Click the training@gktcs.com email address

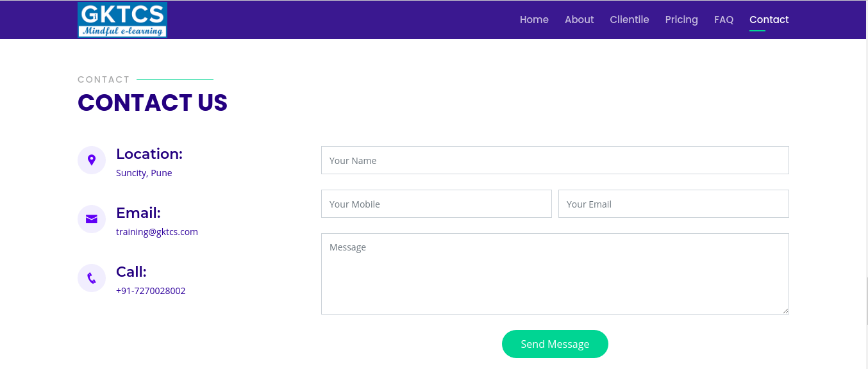click(x=157, y=232)
